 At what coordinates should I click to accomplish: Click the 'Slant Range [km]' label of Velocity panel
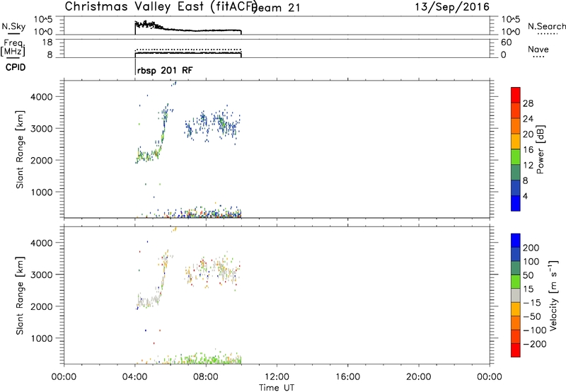(20, 296)
